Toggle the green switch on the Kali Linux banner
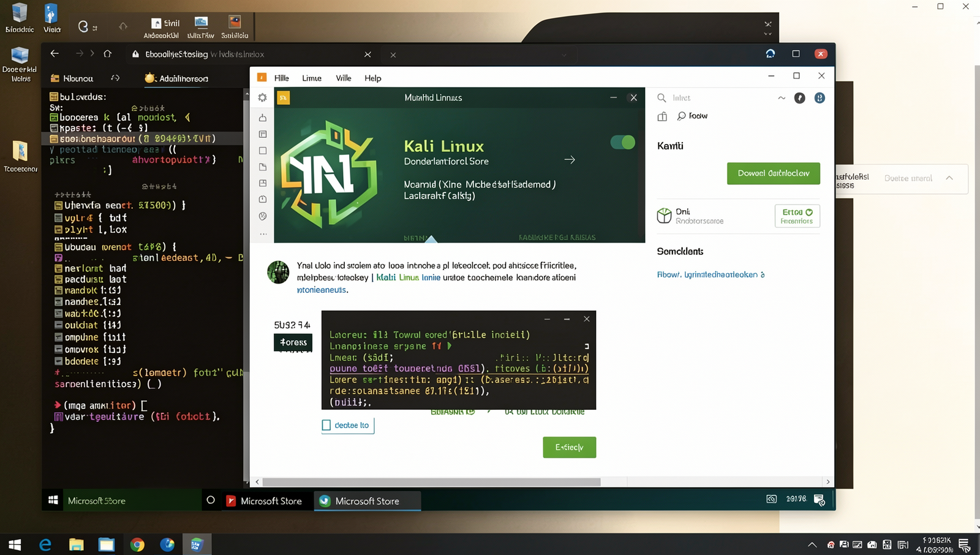The image size is (980, 555). (x=623, y=143)
